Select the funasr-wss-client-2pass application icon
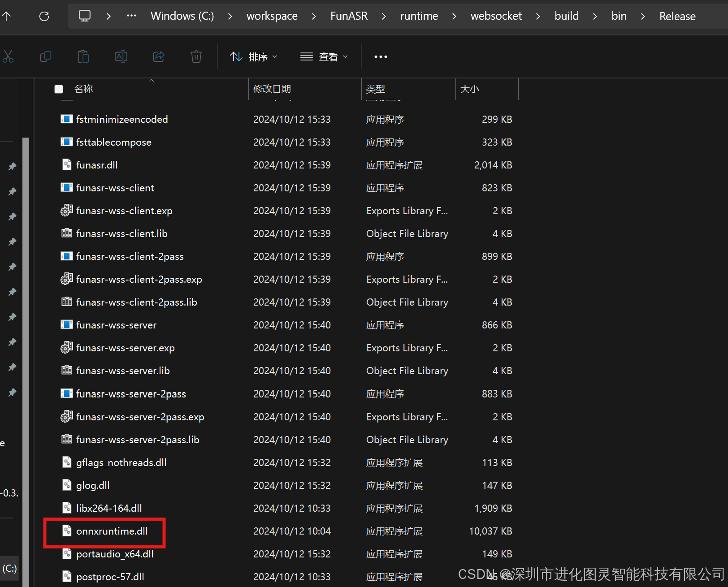 (67, 256)
